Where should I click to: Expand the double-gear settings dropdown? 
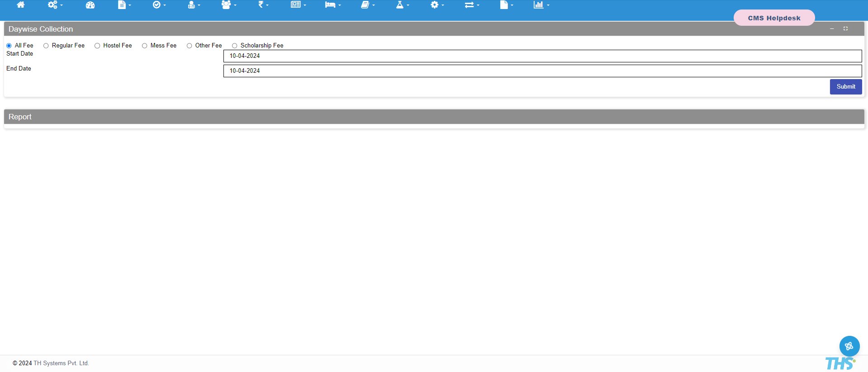tap(55, 5)
